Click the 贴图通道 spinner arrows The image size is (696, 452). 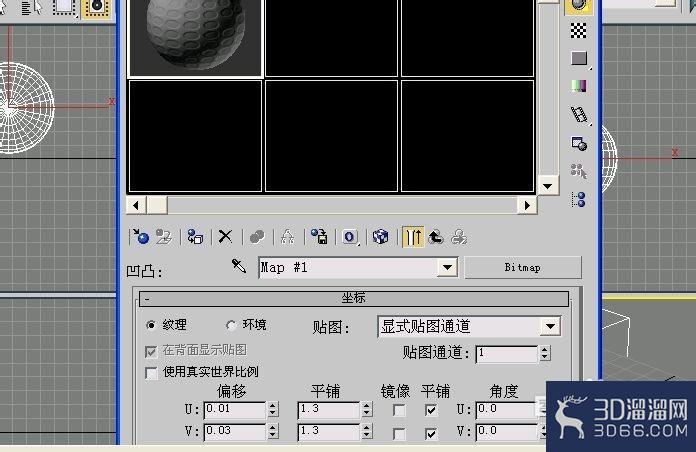(545, 353)
